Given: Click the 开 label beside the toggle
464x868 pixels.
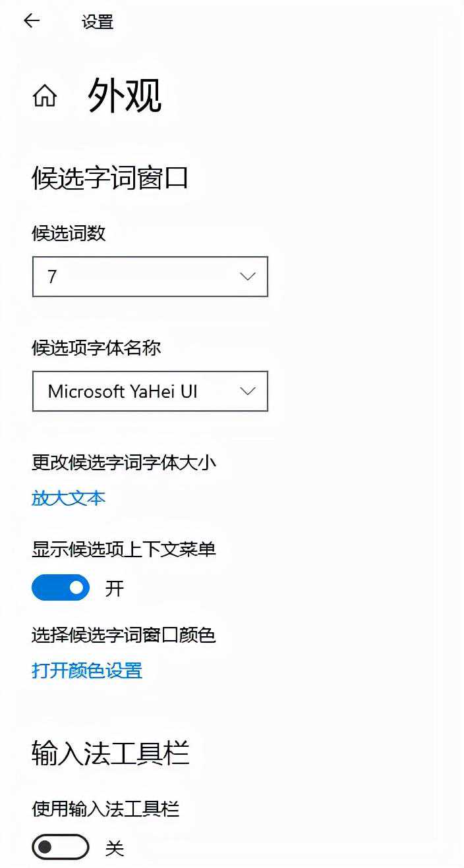Looking at the screenshot, I should click(115, 588).
